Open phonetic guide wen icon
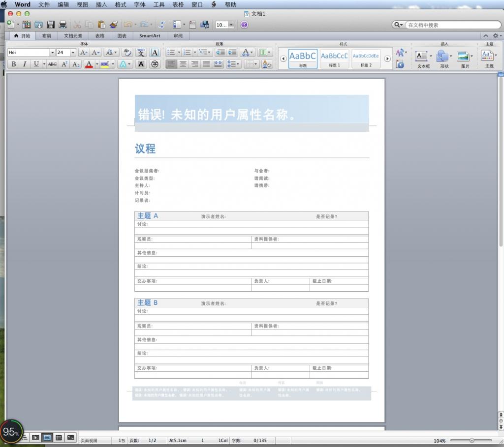Screen dimensions: 504x447 click(x=141, y=52)
